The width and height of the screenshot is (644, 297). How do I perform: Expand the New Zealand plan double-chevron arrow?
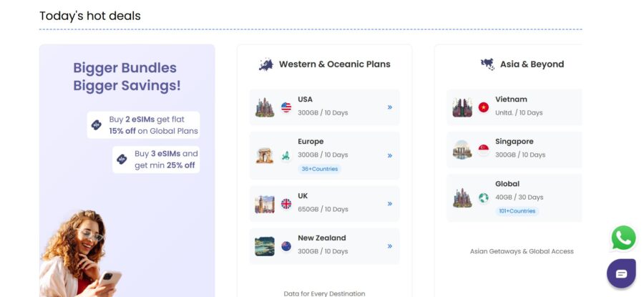[390, 246]
